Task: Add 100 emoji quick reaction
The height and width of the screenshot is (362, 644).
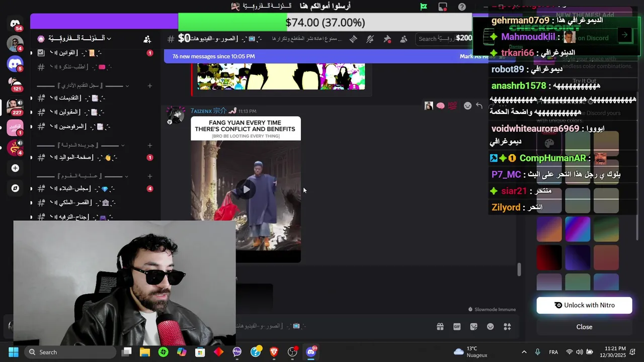Action: coord(452,106)
